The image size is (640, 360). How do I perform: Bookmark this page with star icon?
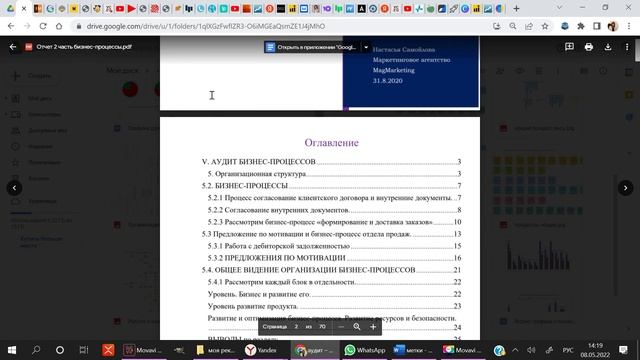(x=545, y=26)
